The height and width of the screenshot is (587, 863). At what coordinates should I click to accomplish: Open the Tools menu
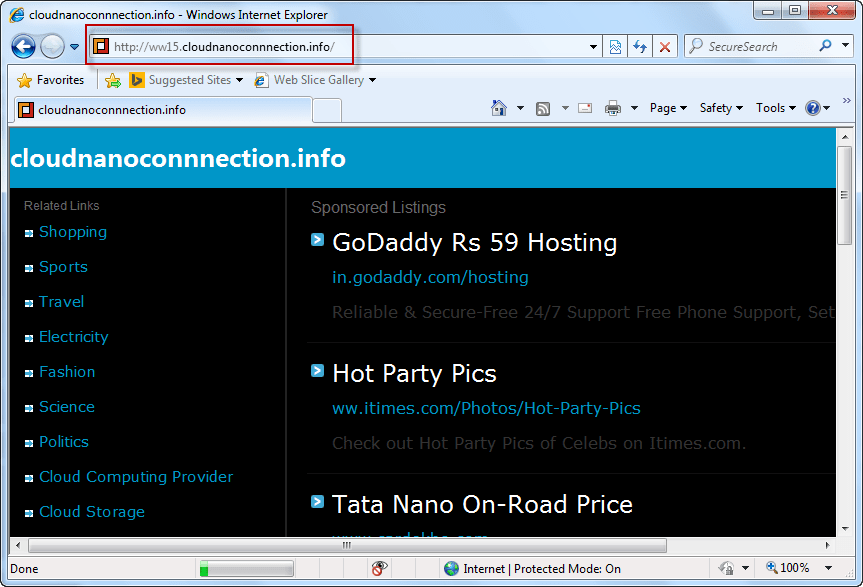(x=775, y=107)
